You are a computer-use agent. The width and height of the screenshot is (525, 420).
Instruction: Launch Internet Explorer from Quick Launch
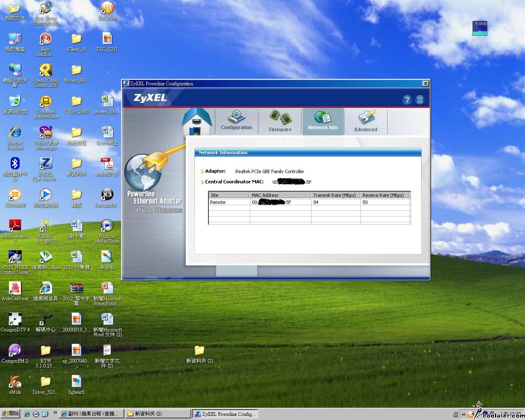click(x=27, y=414)
